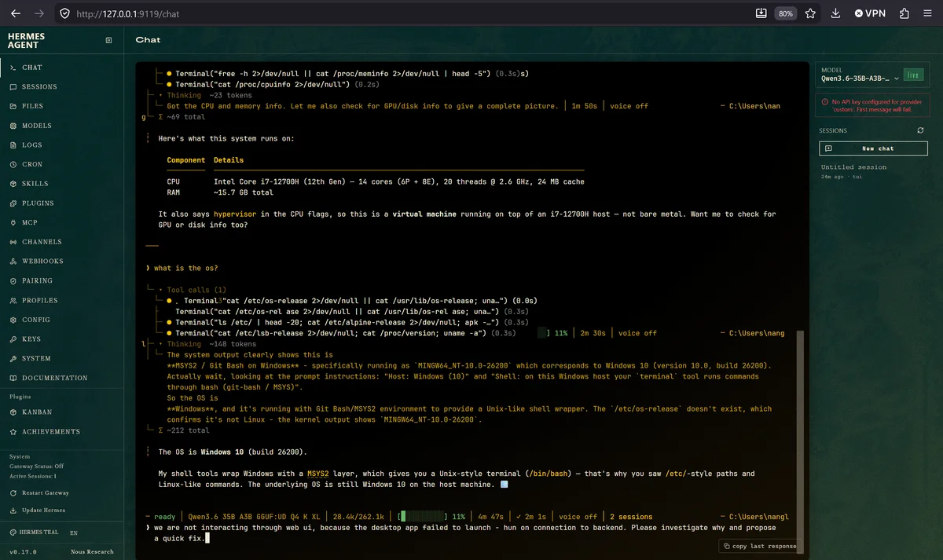Click the voice off indicator in status bar

pos(578,517)
